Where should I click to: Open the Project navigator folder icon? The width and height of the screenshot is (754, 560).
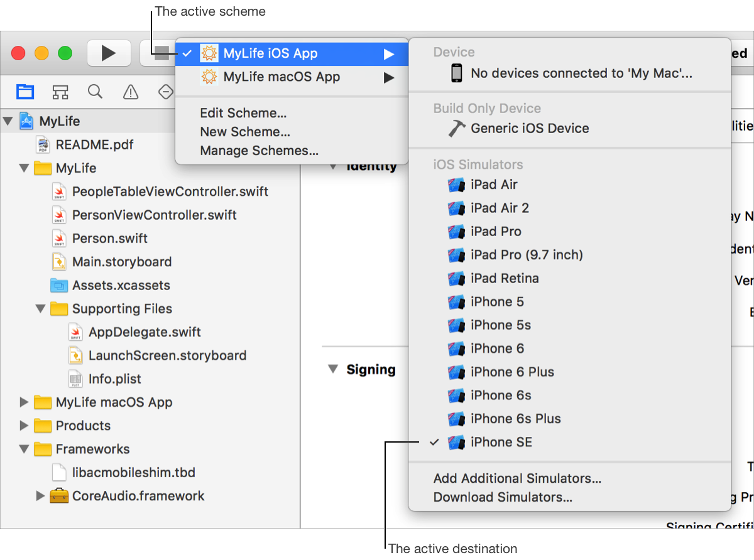pyautogui.click(x=25, y=92)
